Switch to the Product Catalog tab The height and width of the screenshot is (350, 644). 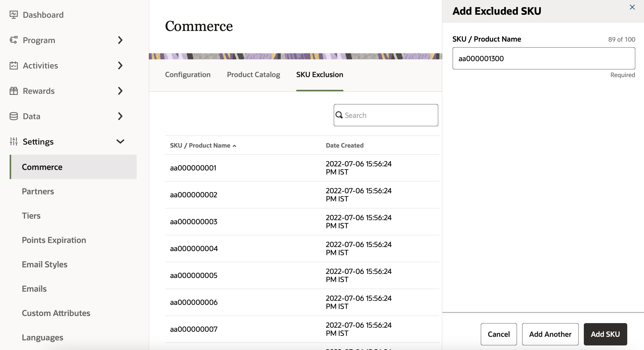pyautogui.click(x=253, y=75)
